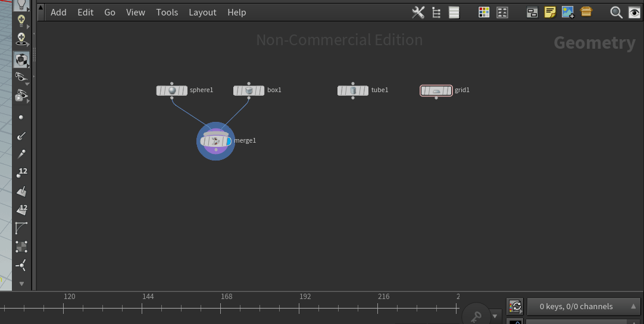Toggle the display flag on merge1 node
The width and height of the screenshot is (644, 324).
[x=228, y=141]
